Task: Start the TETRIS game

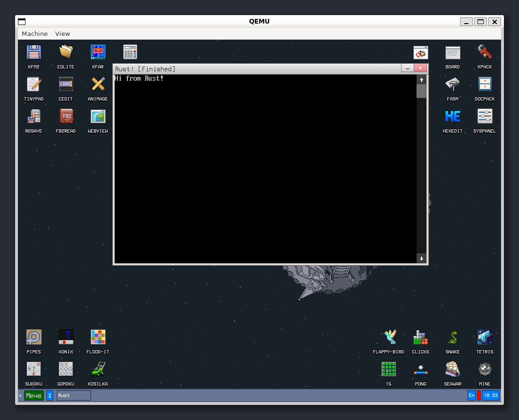Action: click(485, 337)
